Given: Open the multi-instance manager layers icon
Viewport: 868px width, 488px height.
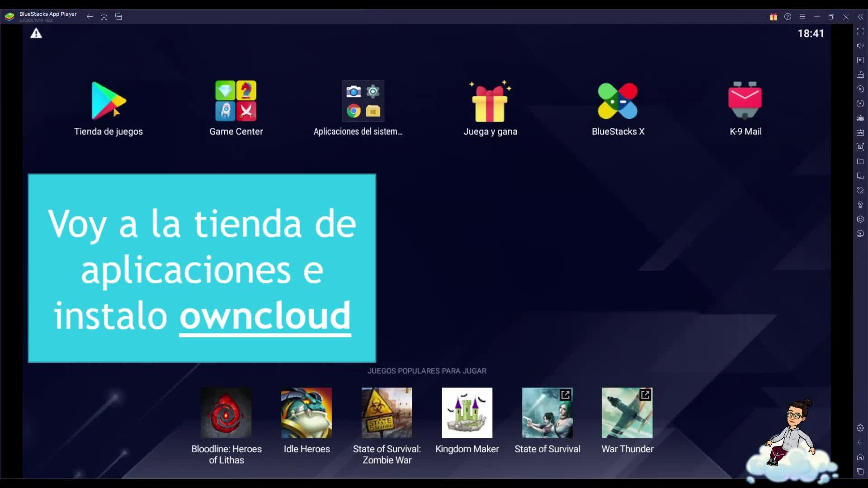Looking at the screenshot, I should 860,219.
